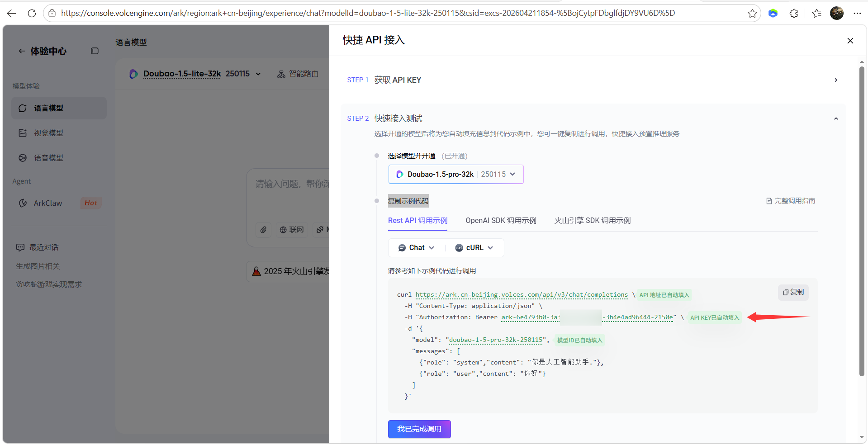This screenshot has width=868, height=445.
Task: Collapse STEP 2 快速接入测试
Action: (x=593, y=118)
